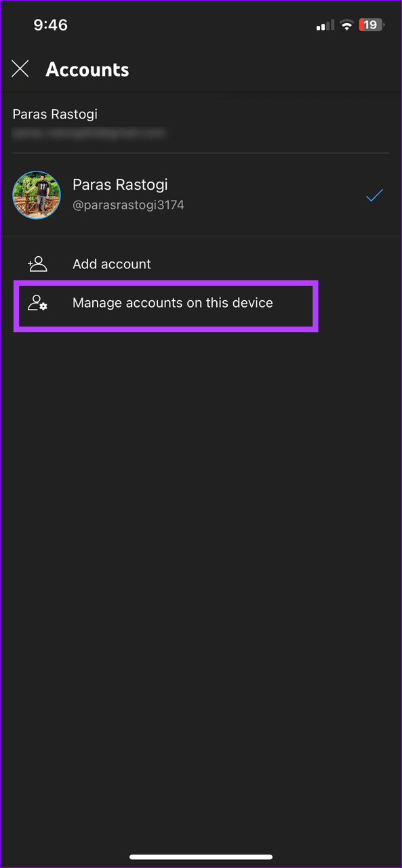This screenshot has height=868, width=402.
Task: Tap the close X icon on Accounts screen
Action: coord(20,68)
